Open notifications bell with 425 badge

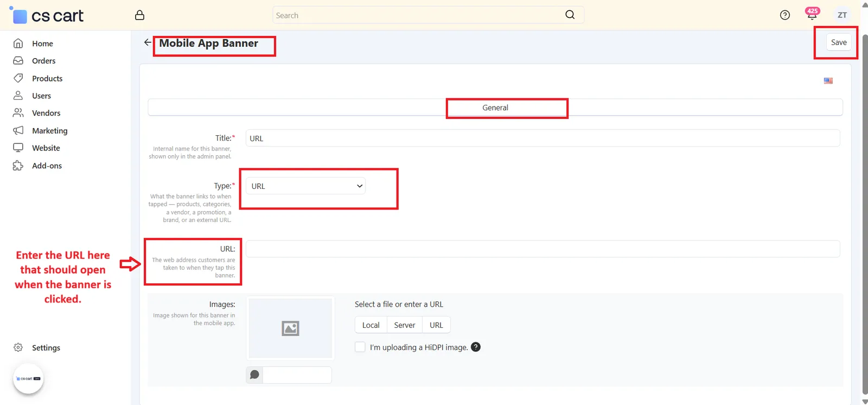tap(812, 14)
